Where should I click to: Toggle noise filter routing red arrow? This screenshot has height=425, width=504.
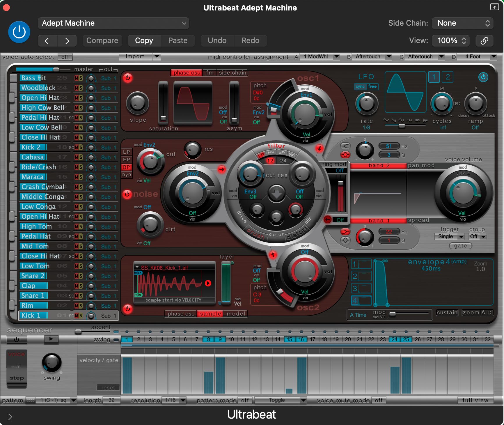pos(222,169)
